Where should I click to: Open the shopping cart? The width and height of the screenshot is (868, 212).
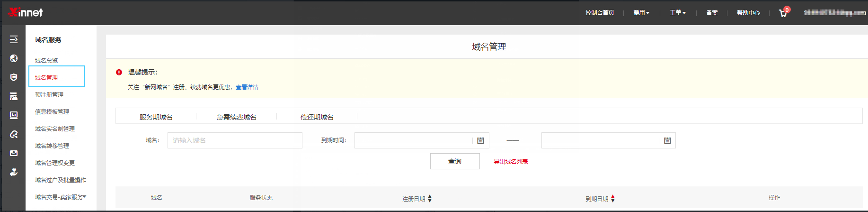click(x=784, y=12)
